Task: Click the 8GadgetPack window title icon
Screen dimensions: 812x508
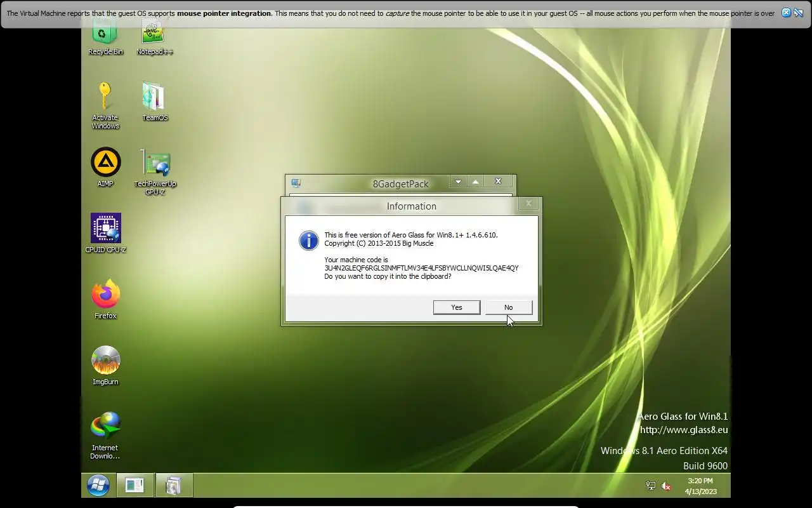Action: [296, 183]
